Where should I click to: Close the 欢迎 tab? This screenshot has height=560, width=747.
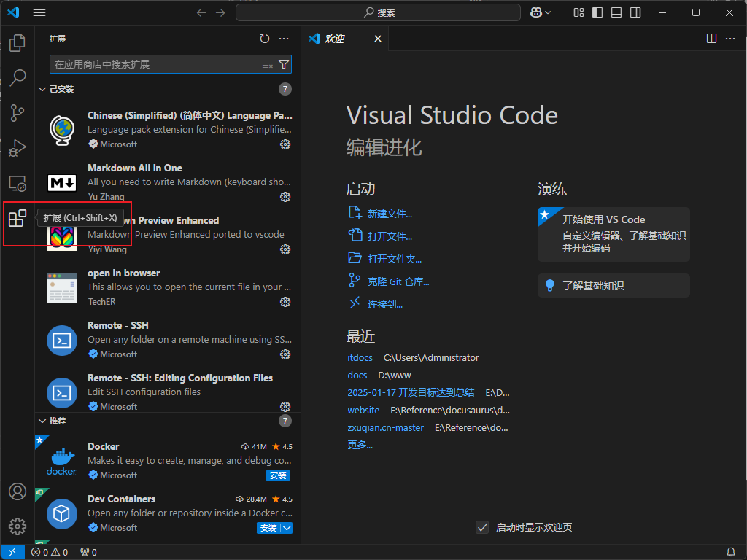378,39
